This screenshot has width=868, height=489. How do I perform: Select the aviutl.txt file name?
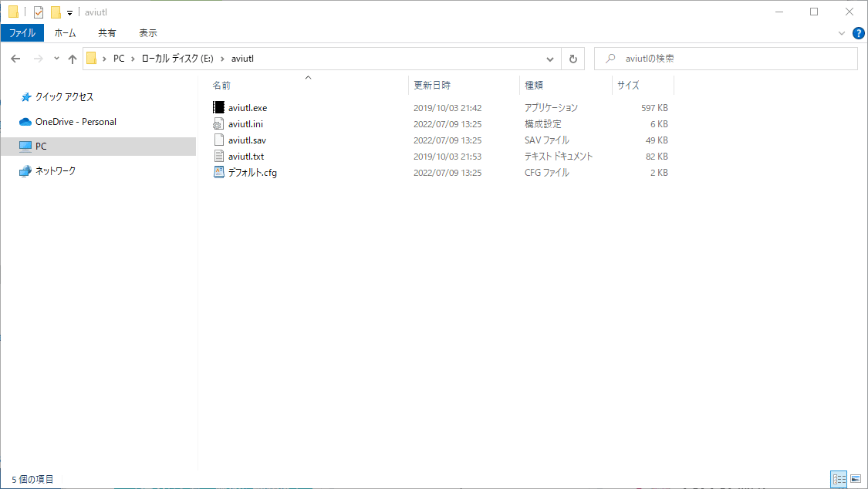[246, 156]
